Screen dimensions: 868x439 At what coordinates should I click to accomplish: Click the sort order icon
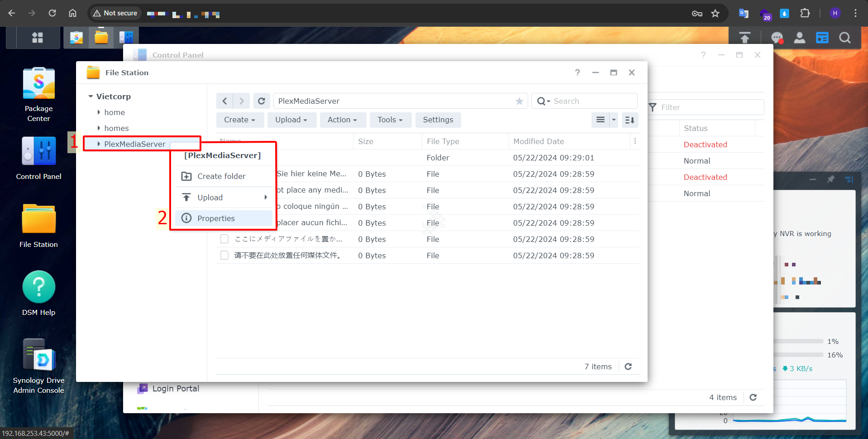(630, 120)
